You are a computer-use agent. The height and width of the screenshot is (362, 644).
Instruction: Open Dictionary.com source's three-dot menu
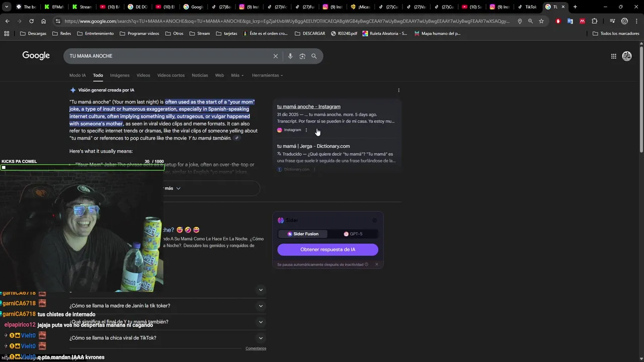(x=314, y=169)
